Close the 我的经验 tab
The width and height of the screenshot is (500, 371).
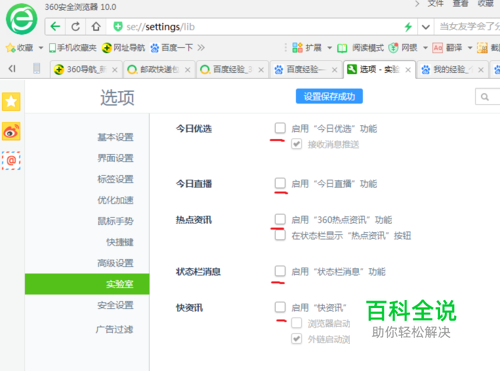[x=481, y=70]
